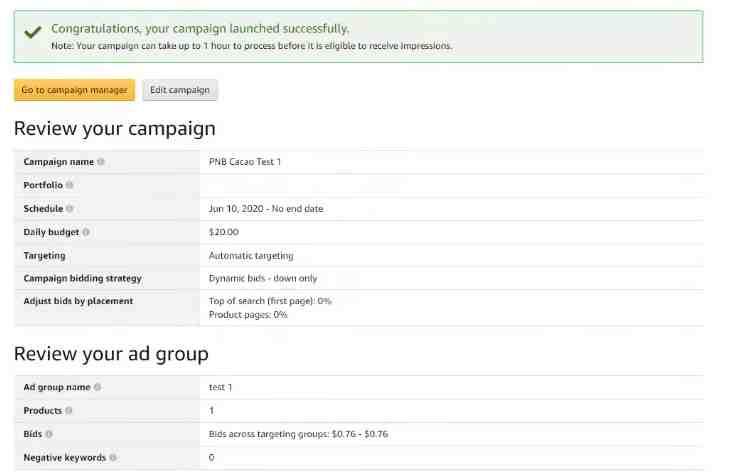Open the Edit campaign button
The height and width of the screenshot is (472, 739).
[x=180, y=90]
